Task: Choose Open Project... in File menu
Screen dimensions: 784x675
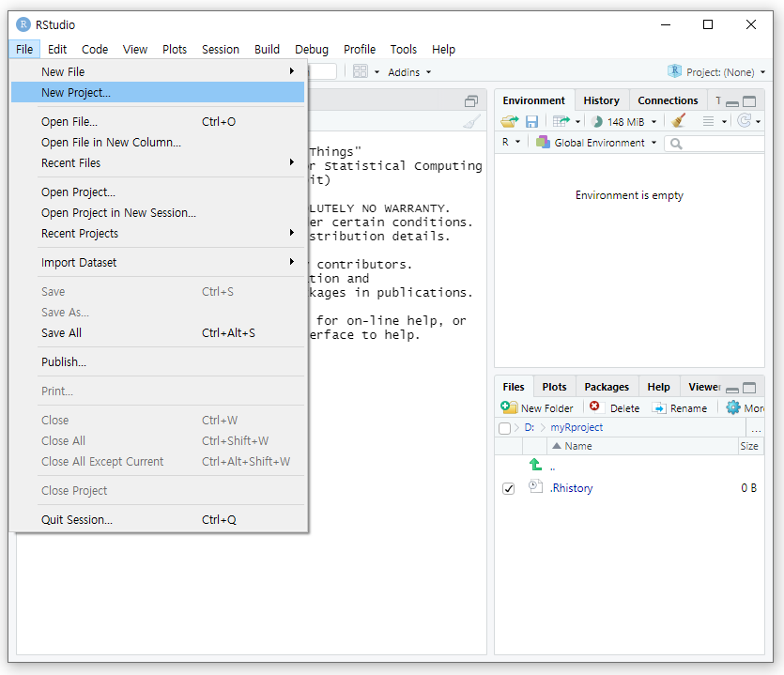Action: (x=158, y=192)
